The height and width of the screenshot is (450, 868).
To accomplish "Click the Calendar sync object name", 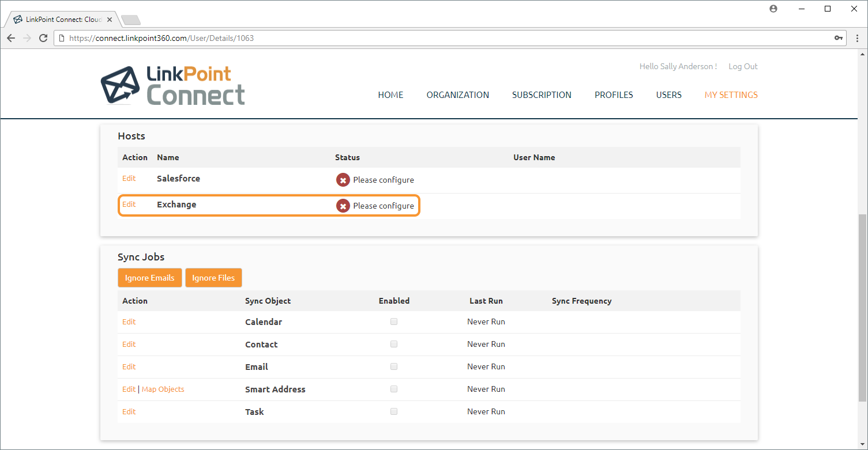I will pos(264,322).
